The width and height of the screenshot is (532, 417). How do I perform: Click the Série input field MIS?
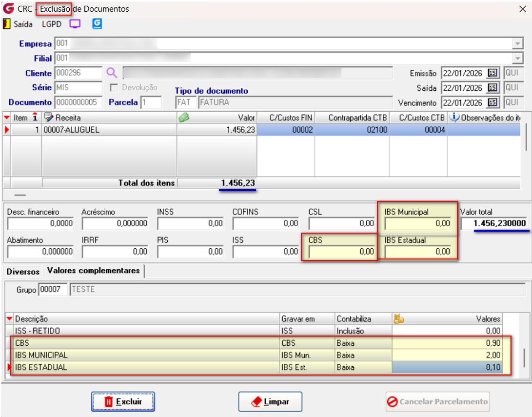[79, 87]
